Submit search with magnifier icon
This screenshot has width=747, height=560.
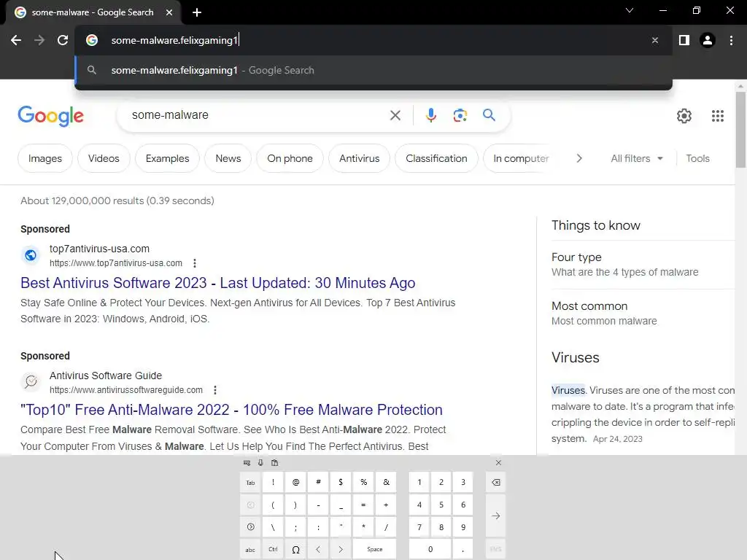pyautogui.click(x=489, y=115)
